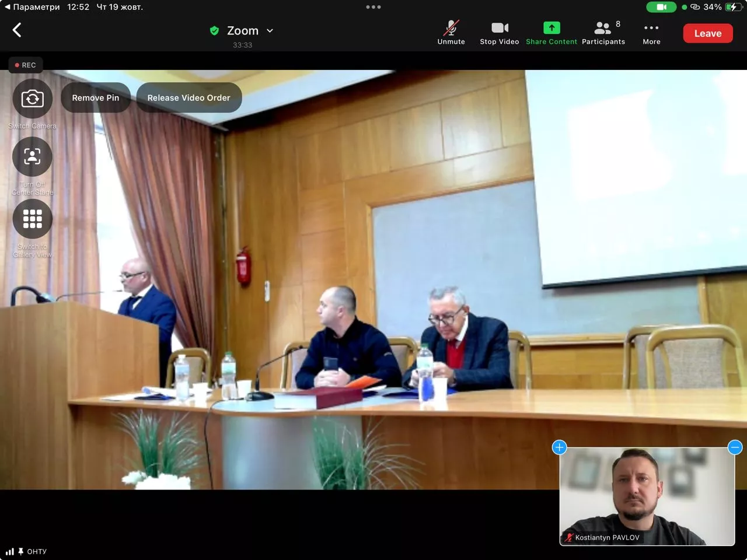Click the green encryption shield icon
Image resolution: width=747 pixels, height=560 pixels.
coord(214,31)
